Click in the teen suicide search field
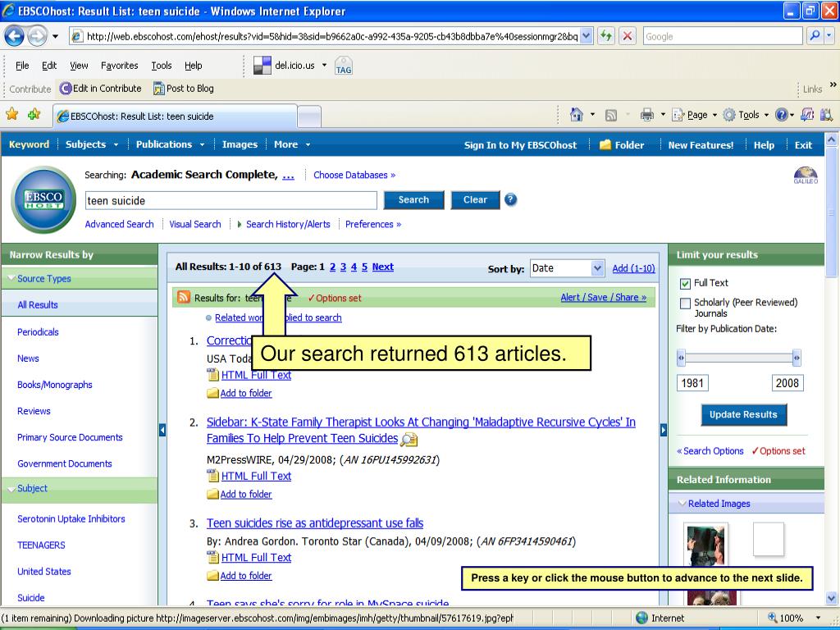Image resolution: width=840 pixels, height=630 pixels. [x=231, y=201]
